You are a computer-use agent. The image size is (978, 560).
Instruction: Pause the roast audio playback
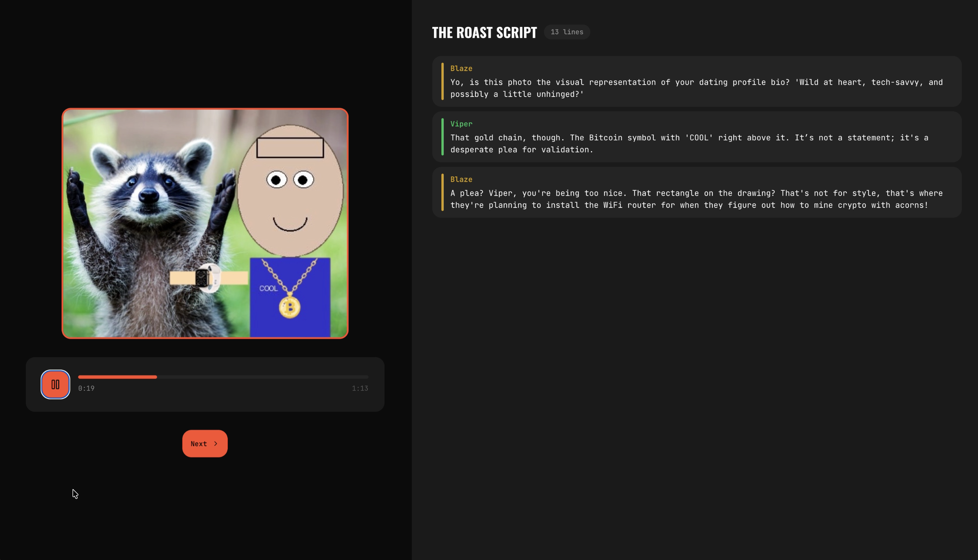coord(55,384)
